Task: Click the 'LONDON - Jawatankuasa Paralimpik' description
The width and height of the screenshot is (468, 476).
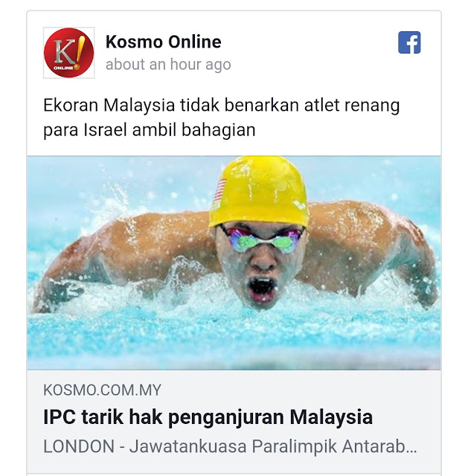Action: pyautogui.click(x=230, y=446)
